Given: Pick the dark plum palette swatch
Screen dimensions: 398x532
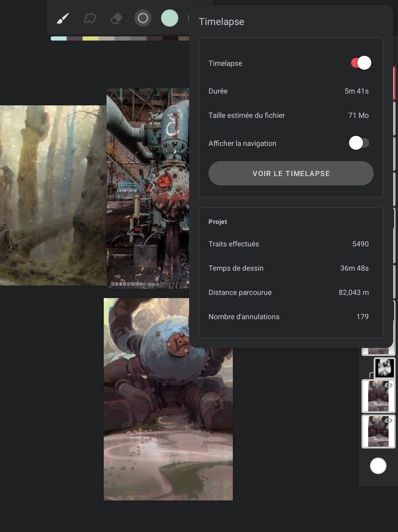Looking at the screenshot, I should 74,38.
